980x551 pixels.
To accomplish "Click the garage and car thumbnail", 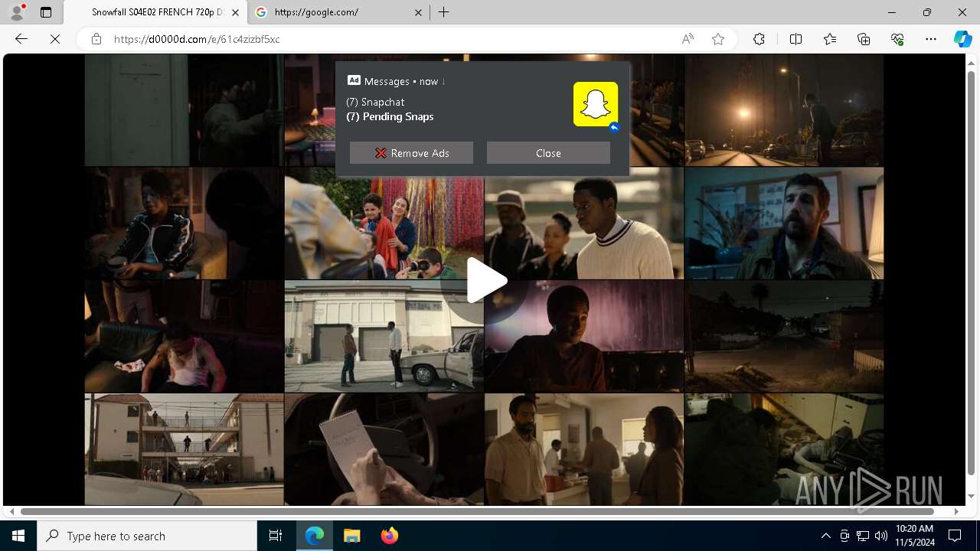I will (384, 337).
